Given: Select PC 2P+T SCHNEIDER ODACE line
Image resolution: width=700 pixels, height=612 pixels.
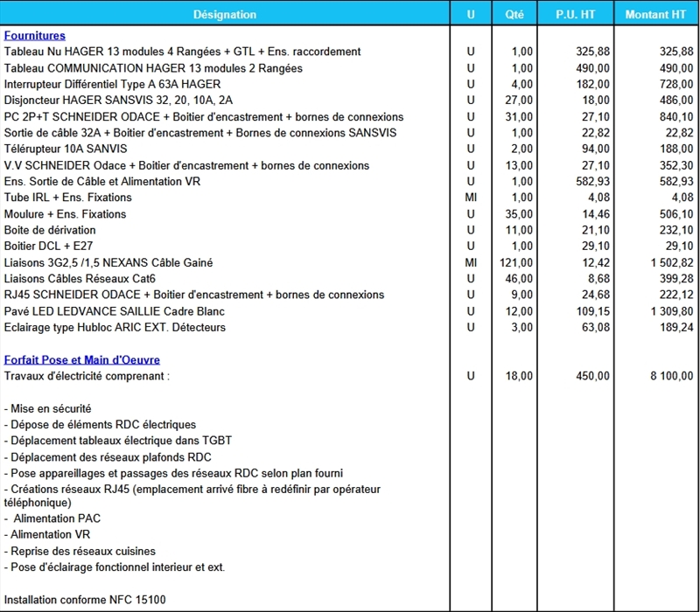Looking at the screenshot, I should tap(204, 117).
